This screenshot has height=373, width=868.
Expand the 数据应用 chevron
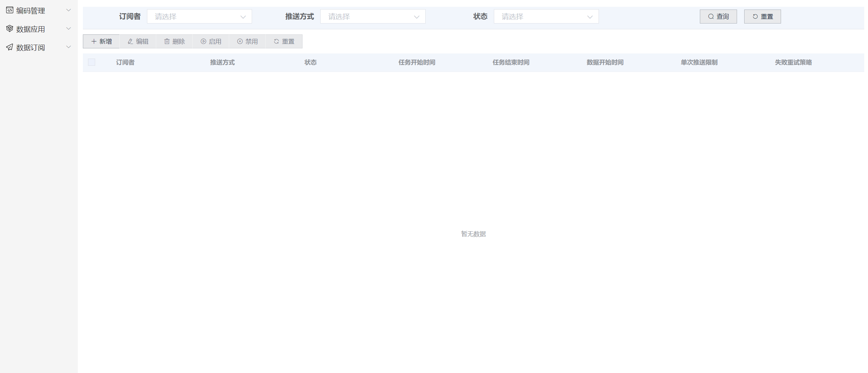(x=68, y=29)
